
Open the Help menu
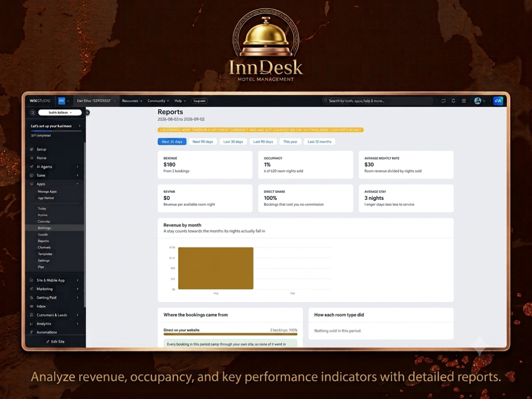point(180,101)
